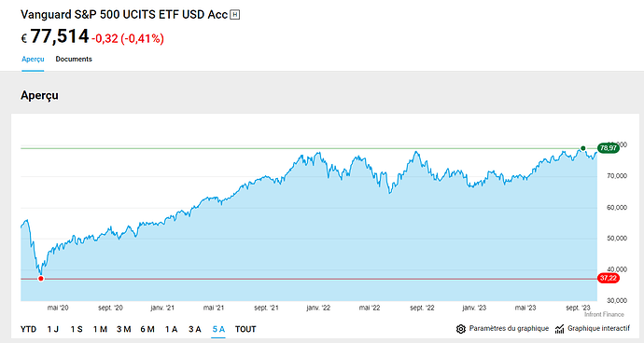Screen dimensions: 644x343
Task: Switch chart to 3 A range
Action: click(195, 329)
